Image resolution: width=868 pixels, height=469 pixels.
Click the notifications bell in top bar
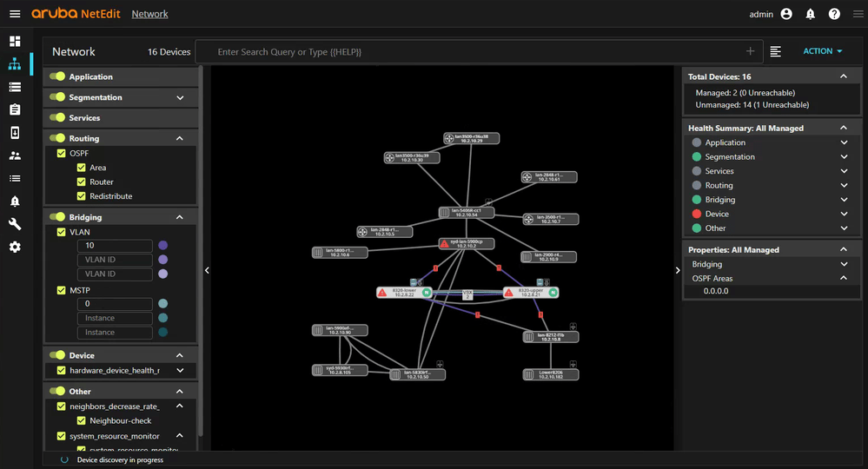810,14
